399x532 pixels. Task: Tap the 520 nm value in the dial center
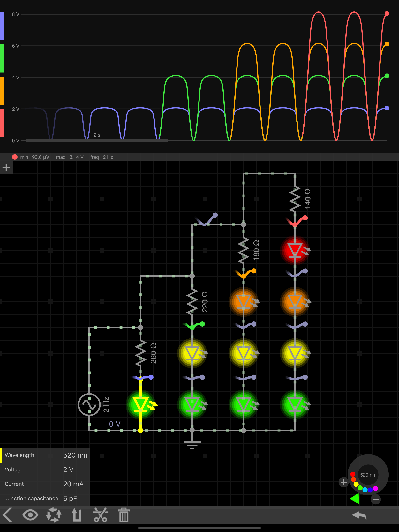click(368, 475)
